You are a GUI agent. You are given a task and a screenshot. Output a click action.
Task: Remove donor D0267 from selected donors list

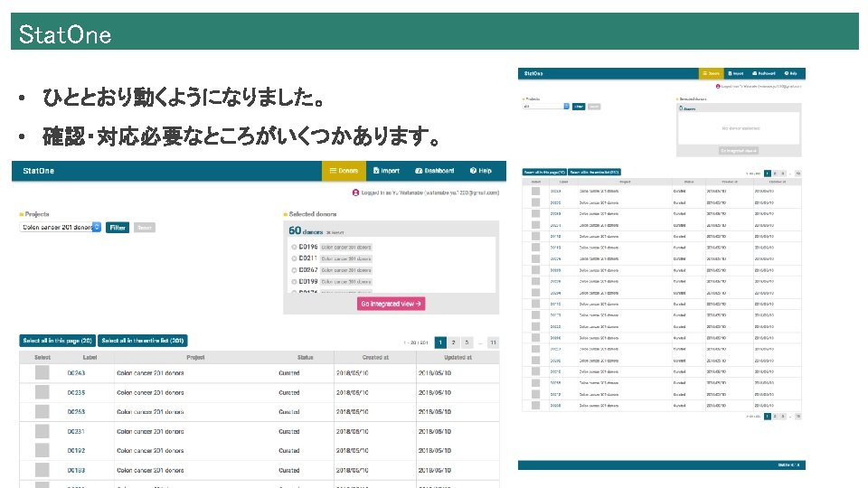[x=294, y=270]
